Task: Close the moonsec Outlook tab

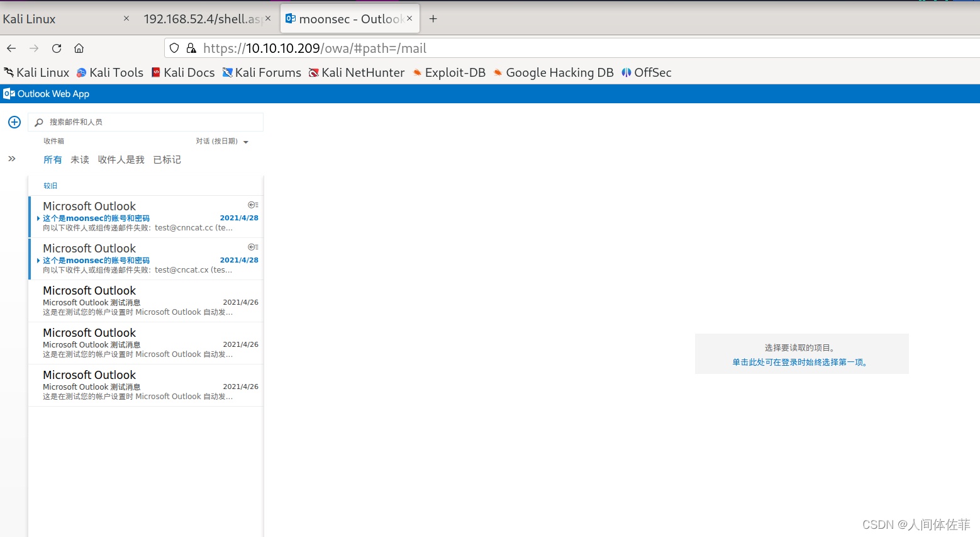Action: click(409, 19)
